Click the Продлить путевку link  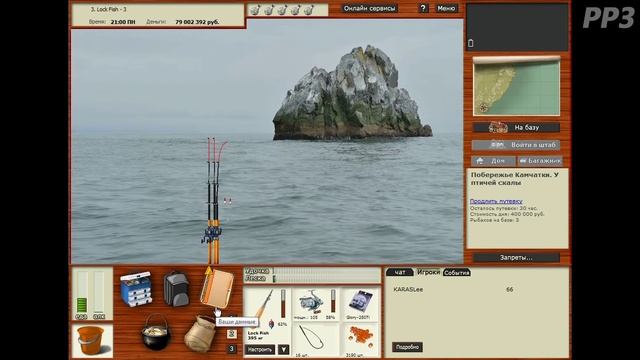(496, 201)
